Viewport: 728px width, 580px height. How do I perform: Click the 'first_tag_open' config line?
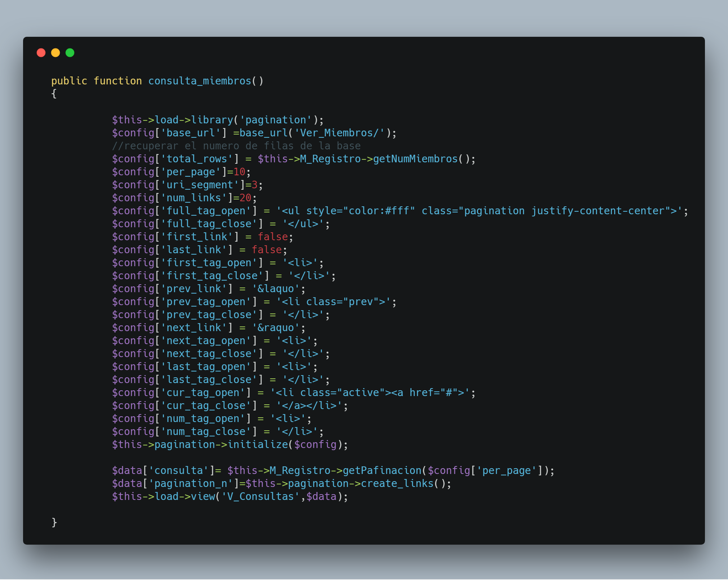(218, 263)
